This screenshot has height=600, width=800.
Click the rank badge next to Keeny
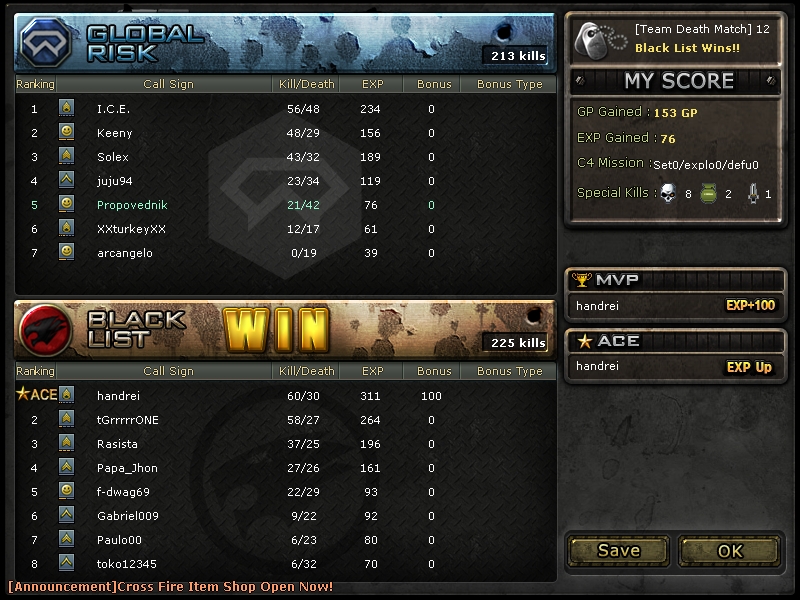pos(66,132)
